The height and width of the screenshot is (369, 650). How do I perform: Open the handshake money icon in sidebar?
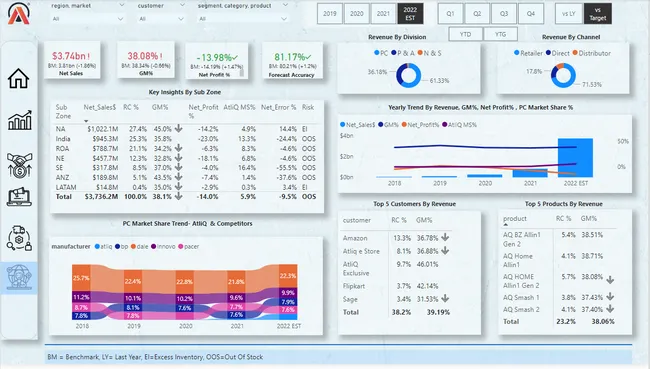coord(19,165)
